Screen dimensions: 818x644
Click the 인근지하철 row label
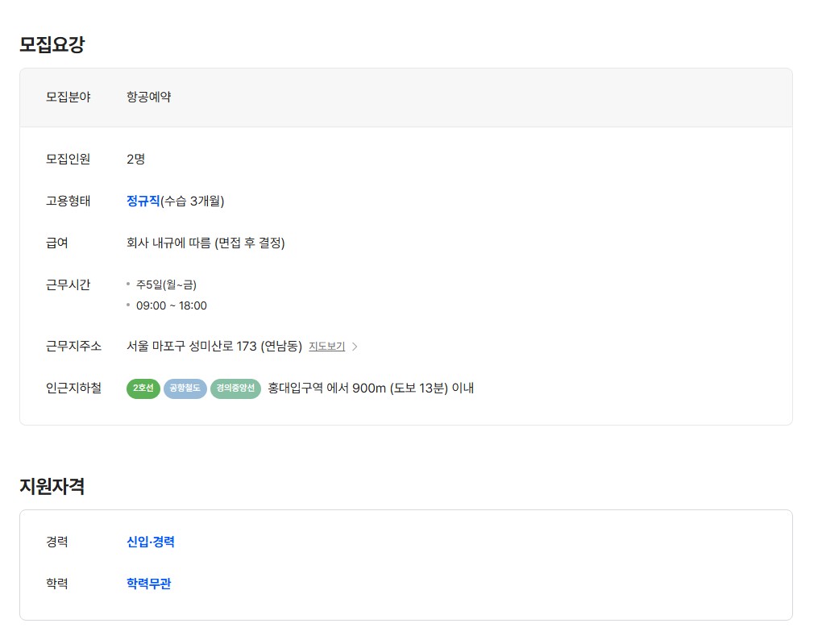click(73, 388)
